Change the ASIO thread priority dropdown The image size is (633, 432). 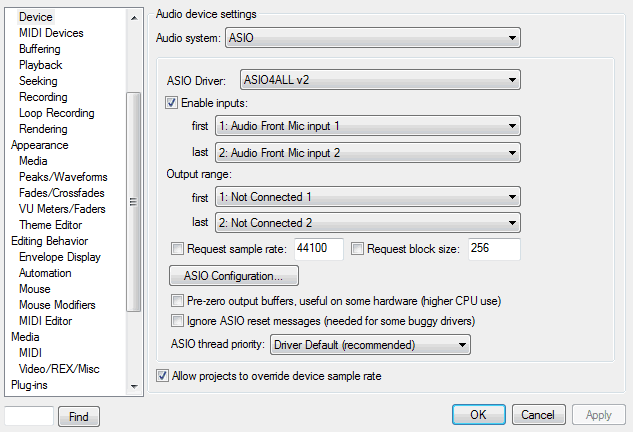tap(369, 345)
